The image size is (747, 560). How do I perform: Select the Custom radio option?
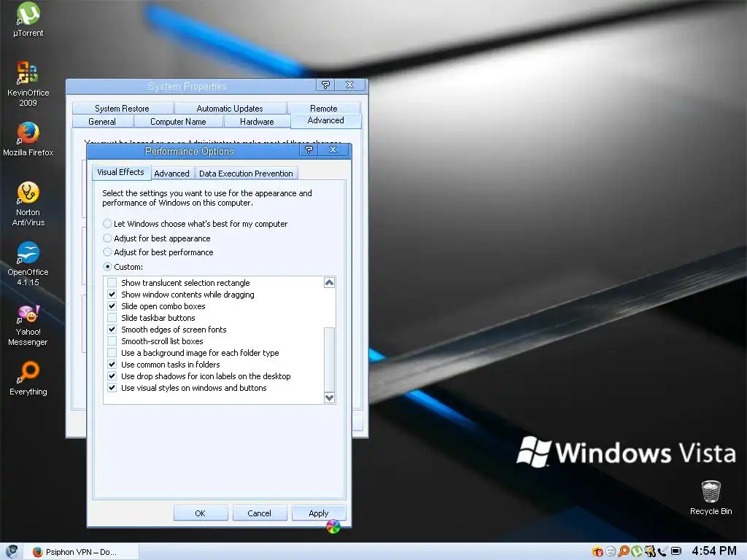tap(123, 267)
